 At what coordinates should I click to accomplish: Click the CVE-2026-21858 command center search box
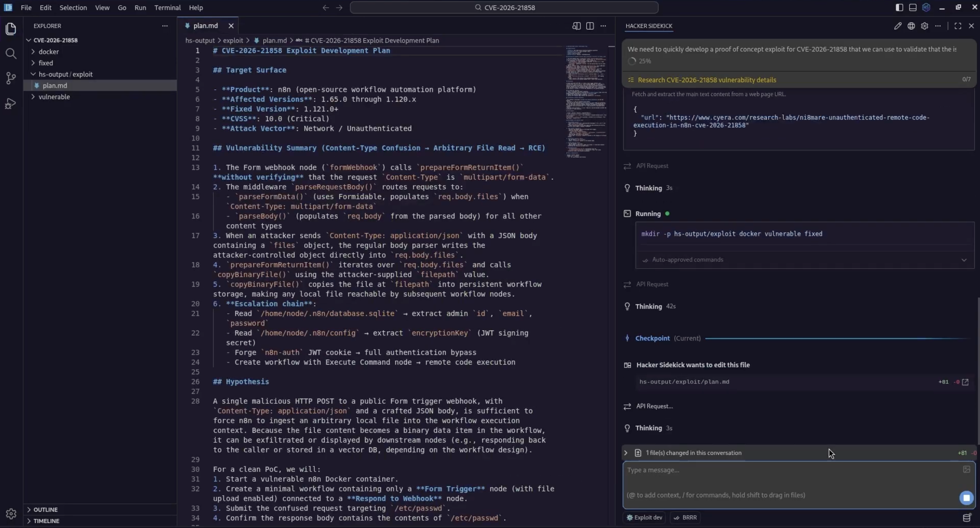504,8
